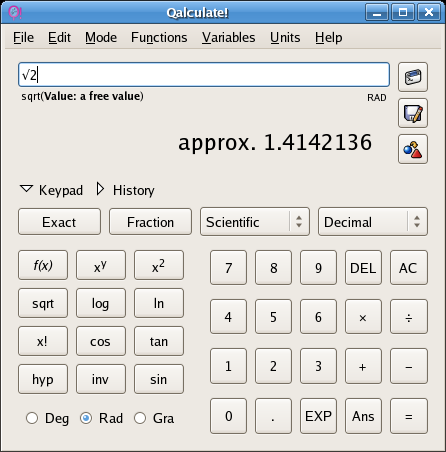This screenshot has height=452, width=446.
Task: Toggle the Exact button
Action: tap(59, 222)
